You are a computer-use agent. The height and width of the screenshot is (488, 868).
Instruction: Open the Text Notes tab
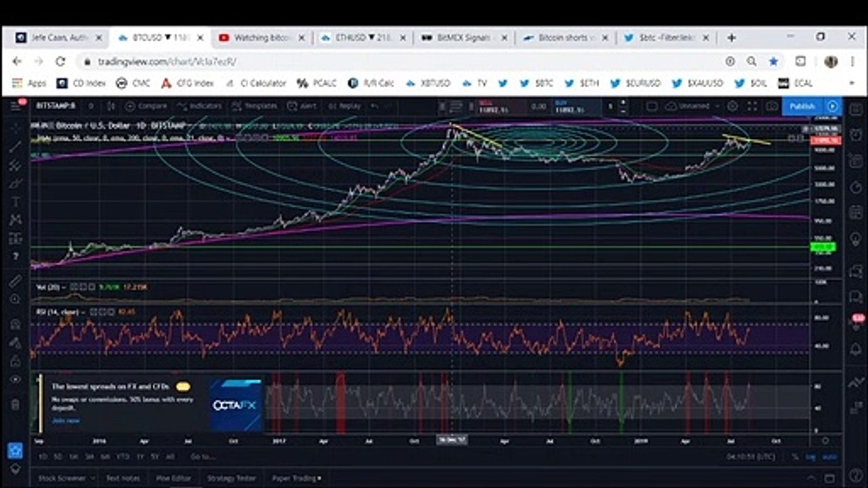[122, 478]
